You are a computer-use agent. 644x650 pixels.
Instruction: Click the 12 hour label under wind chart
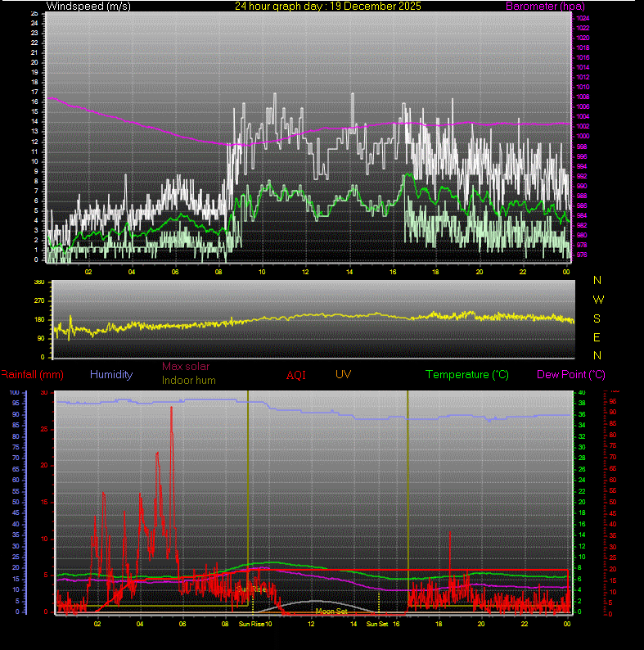click(x=305, y=272)
